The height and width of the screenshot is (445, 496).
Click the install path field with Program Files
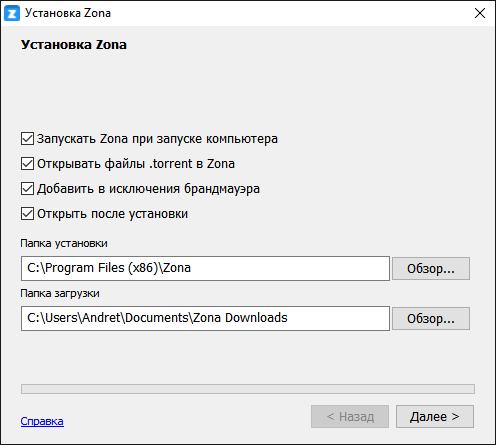[205, 268]
